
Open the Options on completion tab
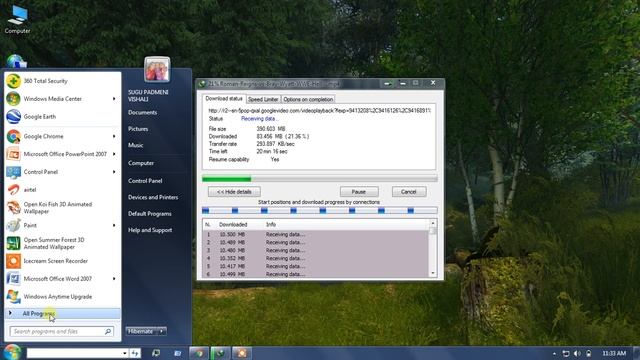pos(308,99)
